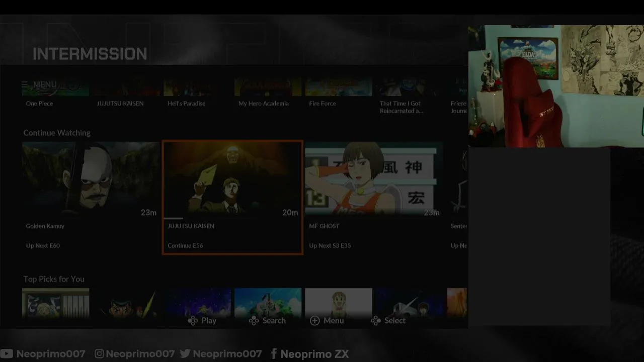Click the Neoprimo ZX Facebook handle
Image resolution: width=644 pixels, height=362 pixels.
coord(314,354)
